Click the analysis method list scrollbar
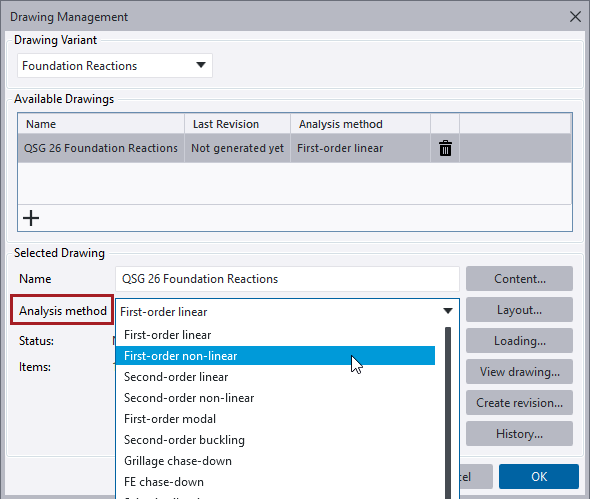590x499 pixels. coord(448,413)
